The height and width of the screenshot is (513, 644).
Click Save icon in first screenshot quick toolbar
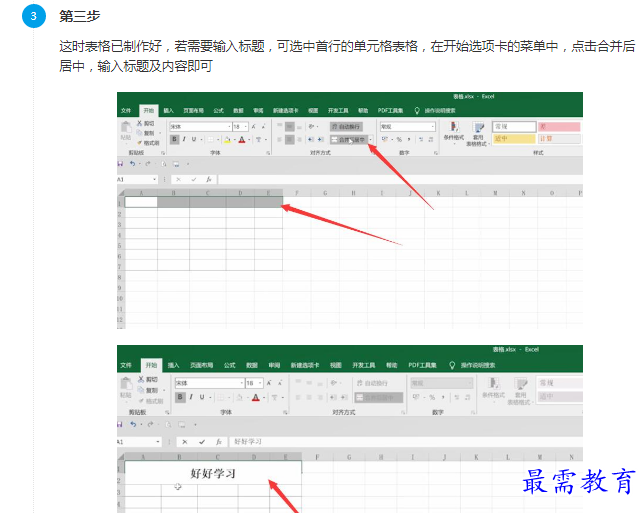(x=120, y=164)
